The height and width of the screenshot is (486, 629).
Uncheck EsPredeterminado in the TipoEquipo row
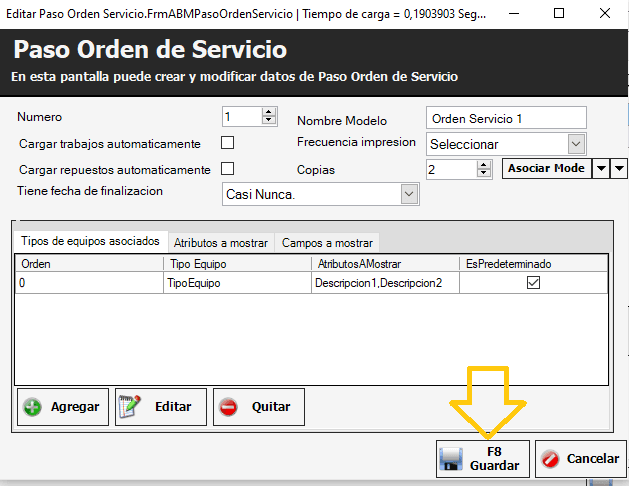point(533,283)
